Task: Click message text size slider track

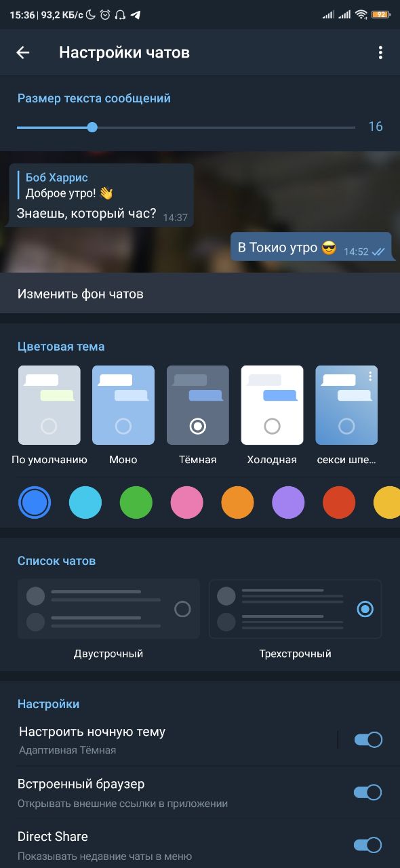Action: coord(186,127)
